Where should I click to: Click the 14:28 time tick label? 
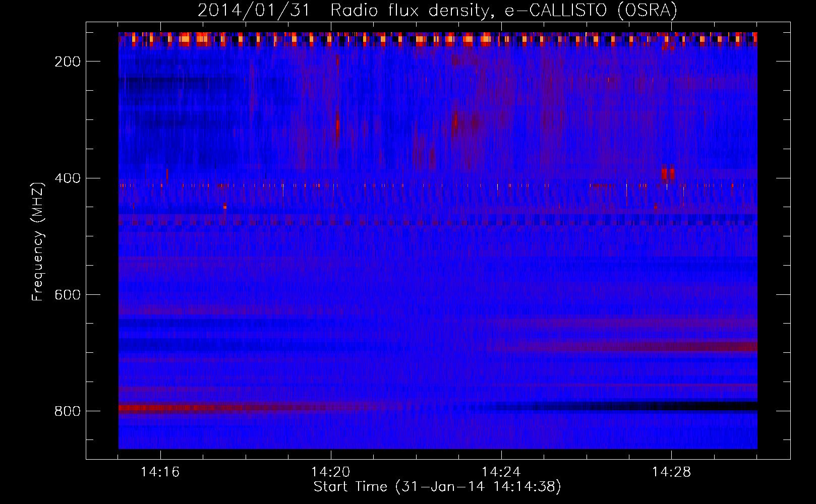(x=671, y=472)
